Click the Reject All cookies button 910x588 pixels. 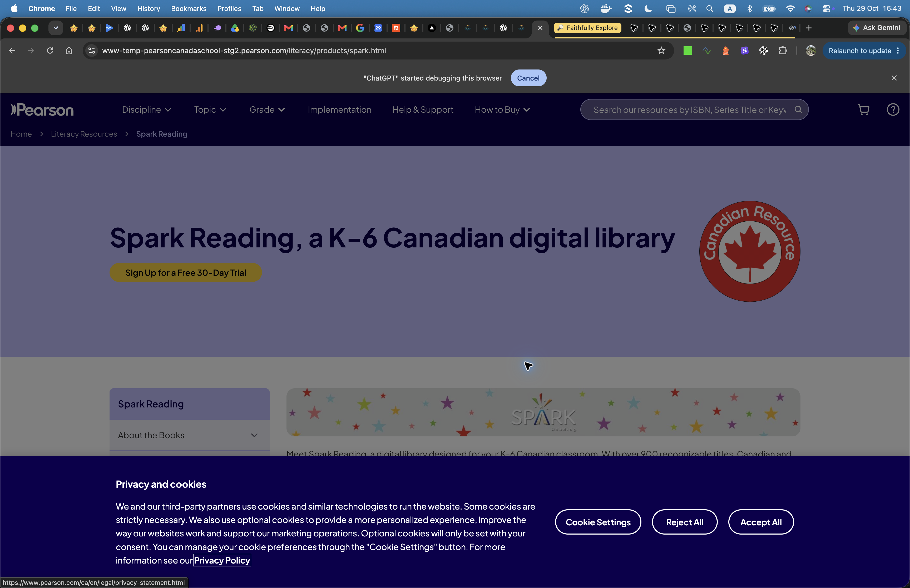point(684,522)
